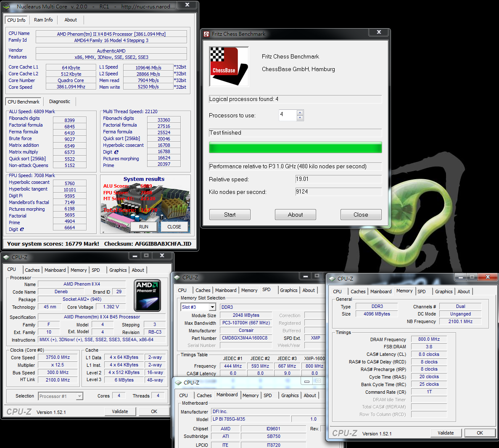Open Caches tab in CPU-Z SPD window

coord(203,290)
